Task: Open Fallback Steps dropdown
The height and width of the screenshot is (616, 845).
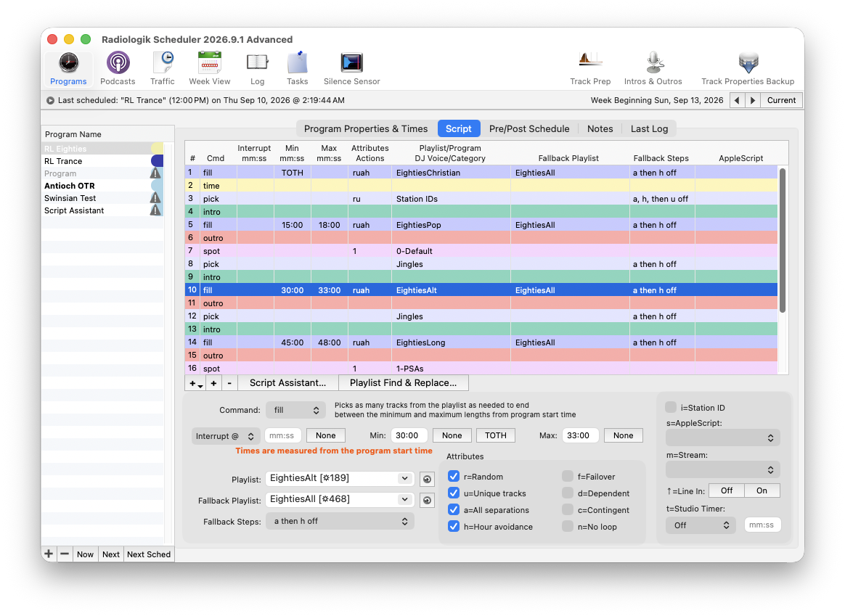Action: [340, 521]
